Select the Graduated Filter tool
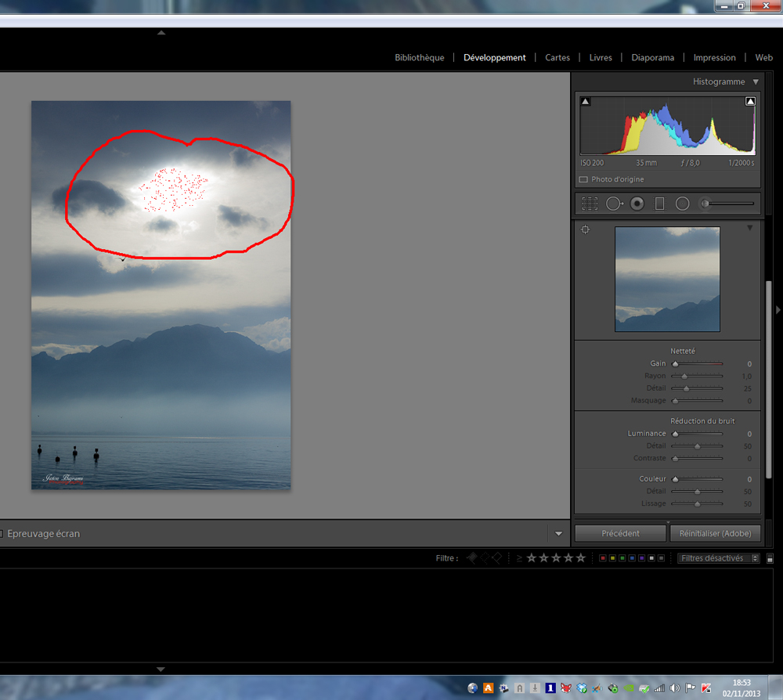 pos(659,204)
